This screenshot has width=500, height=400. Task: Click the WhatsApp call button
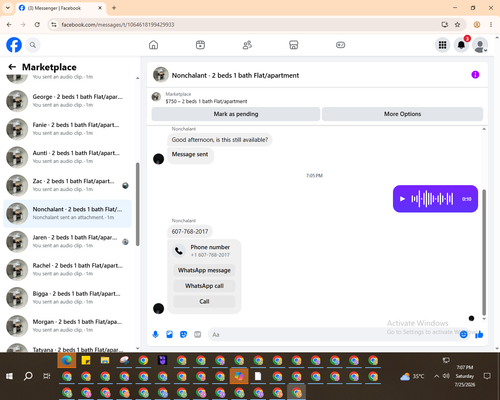tap(204, 286)
